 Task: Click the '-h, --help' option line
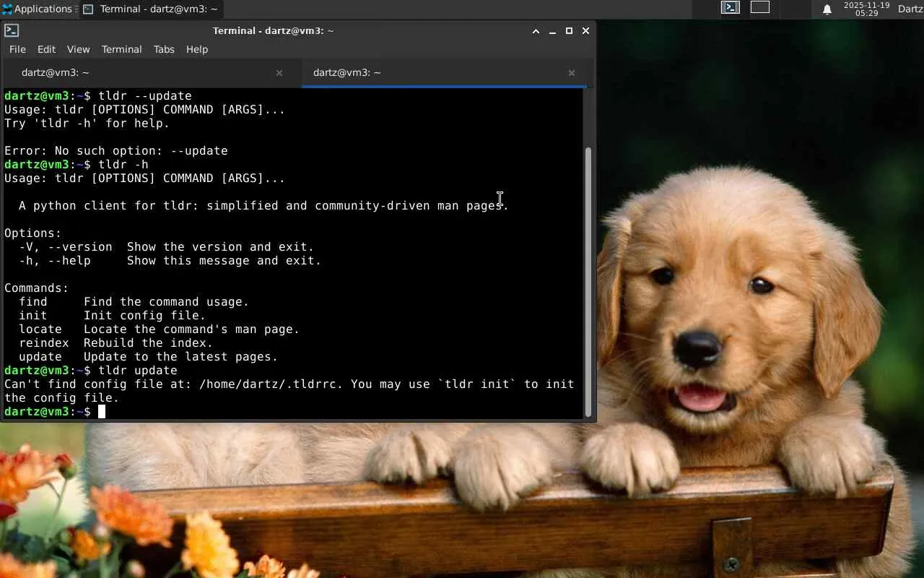[x=170, y=261]
